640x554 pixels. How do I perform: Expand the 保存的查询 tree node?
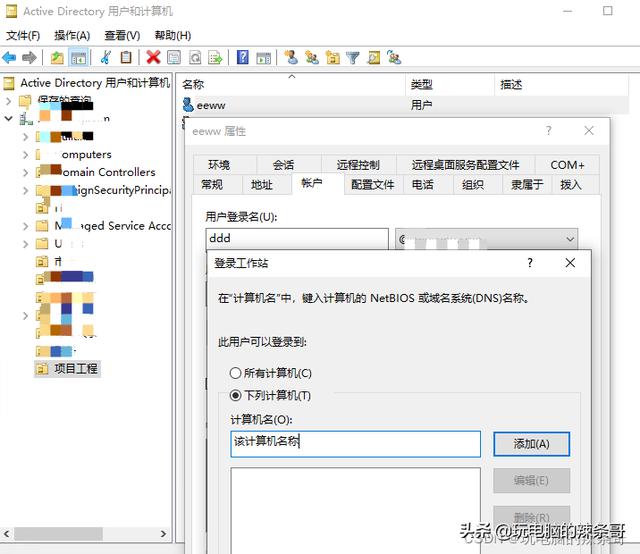(9, 100)
